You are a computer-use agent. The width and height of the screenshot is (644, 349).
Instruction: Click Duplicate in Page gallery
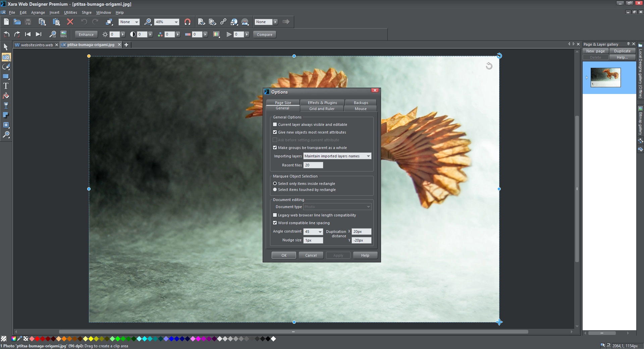pos(622,51)
